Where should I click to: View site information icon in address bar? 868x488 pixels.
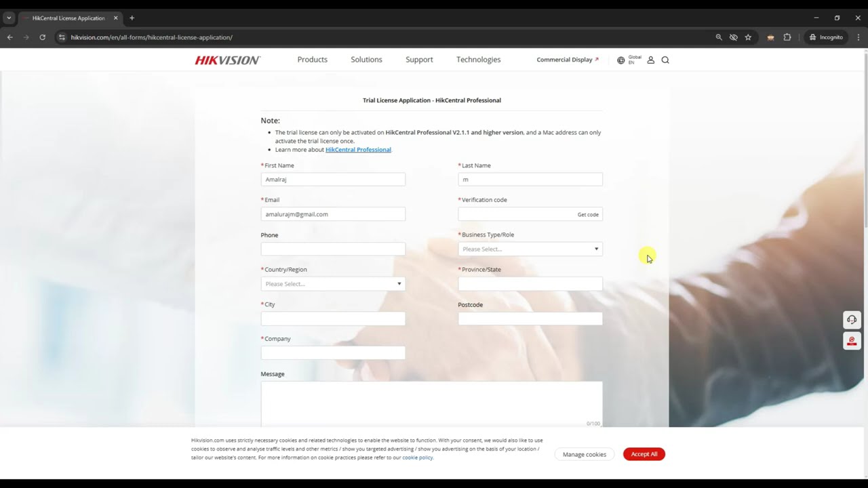[x=61, y=37]
